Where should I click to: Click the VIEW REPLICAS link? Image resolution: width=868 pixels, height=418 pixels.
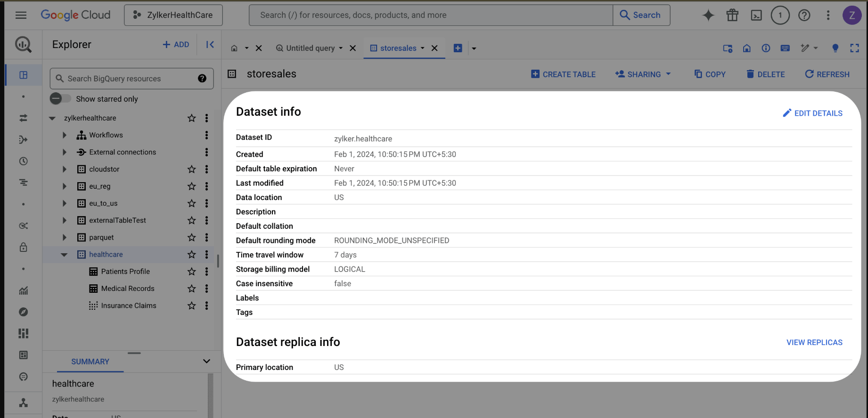(x=814, y=343)
